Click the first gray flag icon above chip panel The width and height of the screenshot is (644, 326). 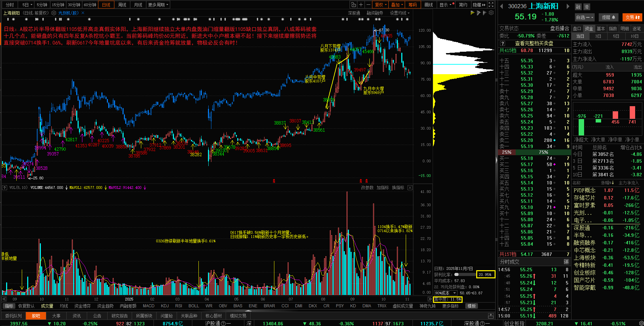(x=479, y=13)
